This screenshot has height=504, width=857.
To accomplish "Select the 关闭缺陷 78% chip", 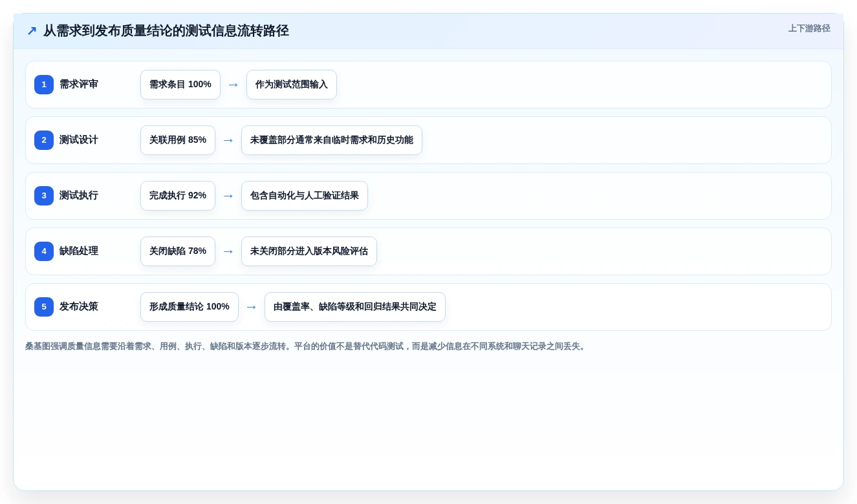I will point(178,251).
